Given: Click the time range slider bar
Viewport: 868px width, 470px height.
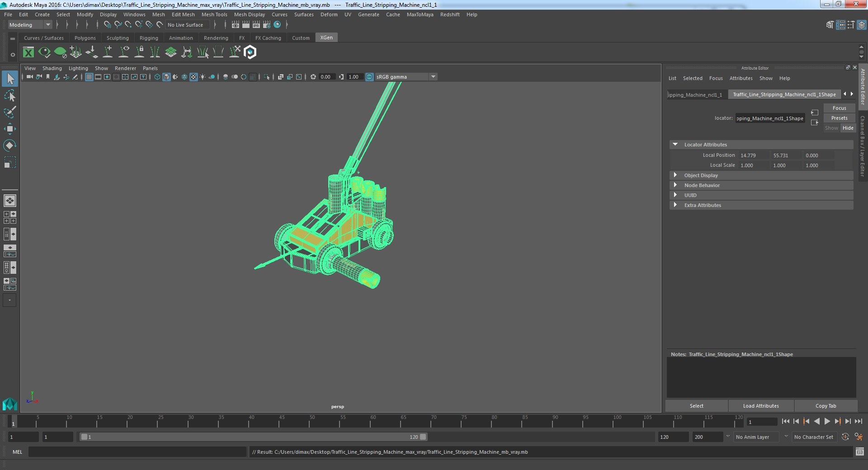Looking at the screenshot, I should tap(253, 437).
